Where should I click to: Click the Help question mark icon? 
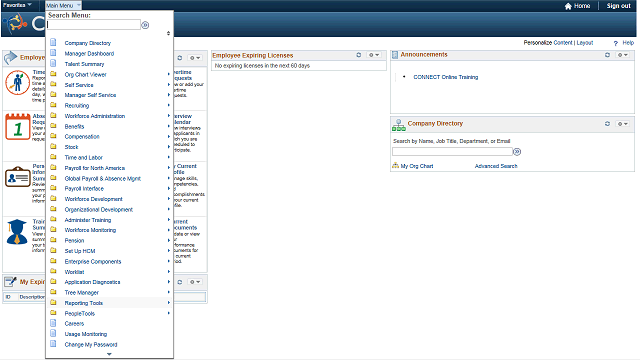(x=616, y=43)
